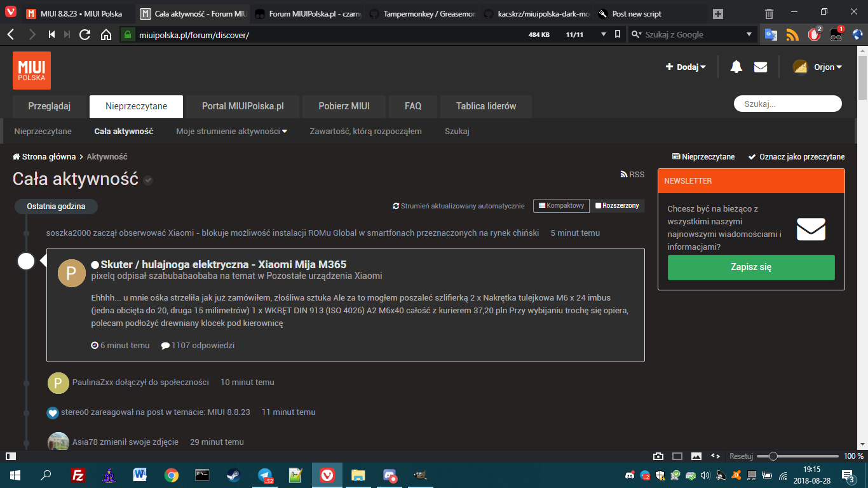The height and width of the screenshot is (488, 868).
Task: Click the RSS feed icon in browser toolbar
Action: tap(792, 34)
